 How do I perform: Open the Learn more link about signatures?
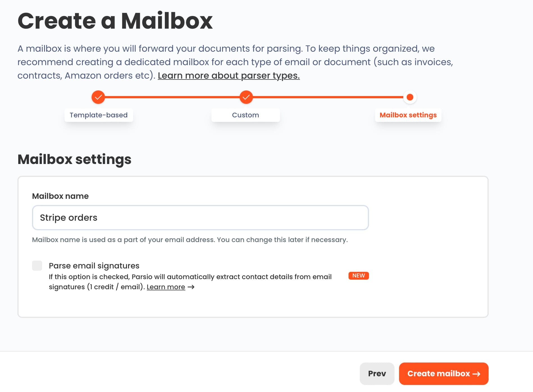point(166,287)
